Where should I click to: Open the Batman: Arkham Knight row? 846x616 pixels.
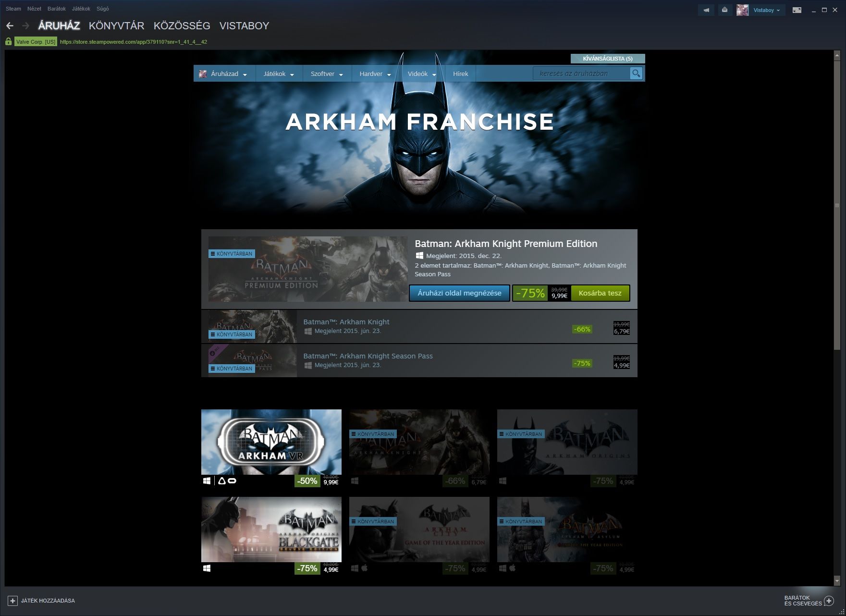[x=419, y=326]
